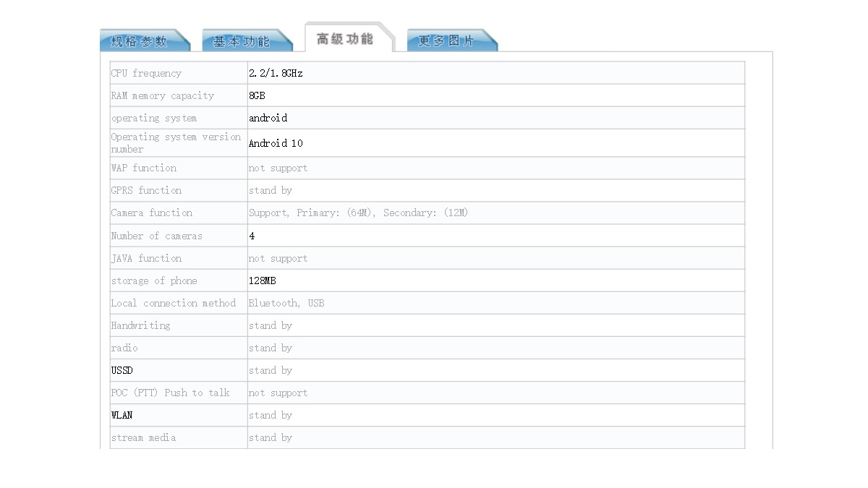Select the GPRS function row label
The width and height of the screenshot is (868, 488).
[146, 190]
